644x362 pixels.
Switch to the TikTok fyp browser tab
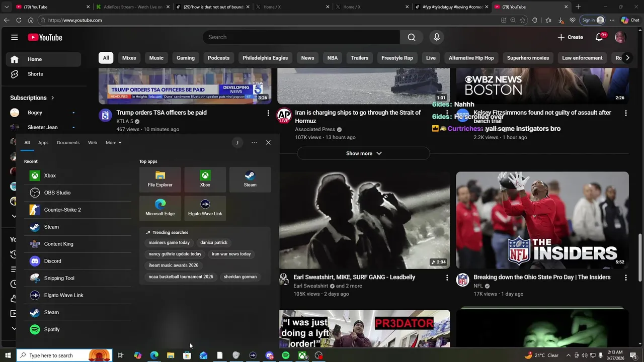[x=451, y=7]
